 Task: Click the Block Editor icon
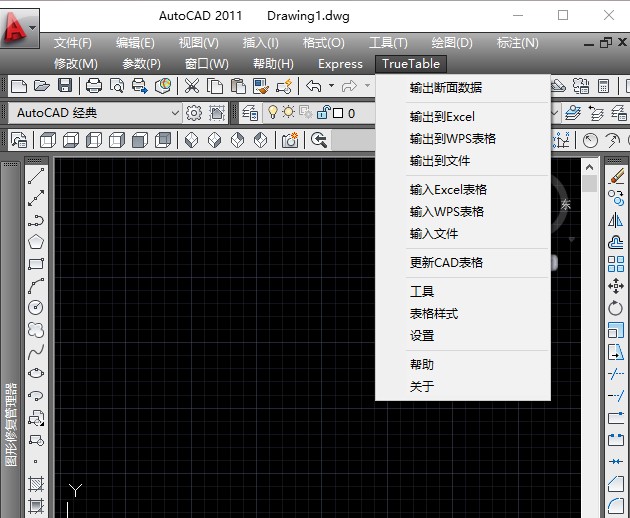pyautogui.click(x=284, y=86)
